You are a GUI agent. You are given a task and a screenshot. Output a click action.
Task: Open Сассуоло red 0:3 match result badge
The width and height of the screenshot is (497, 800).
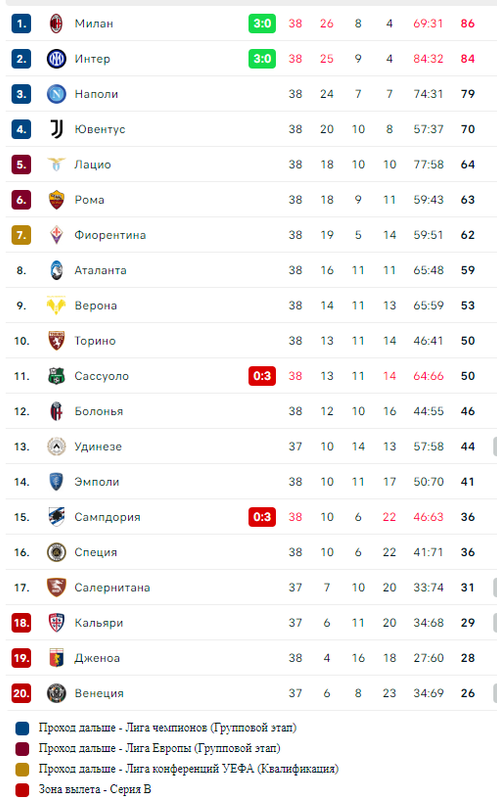262,376
